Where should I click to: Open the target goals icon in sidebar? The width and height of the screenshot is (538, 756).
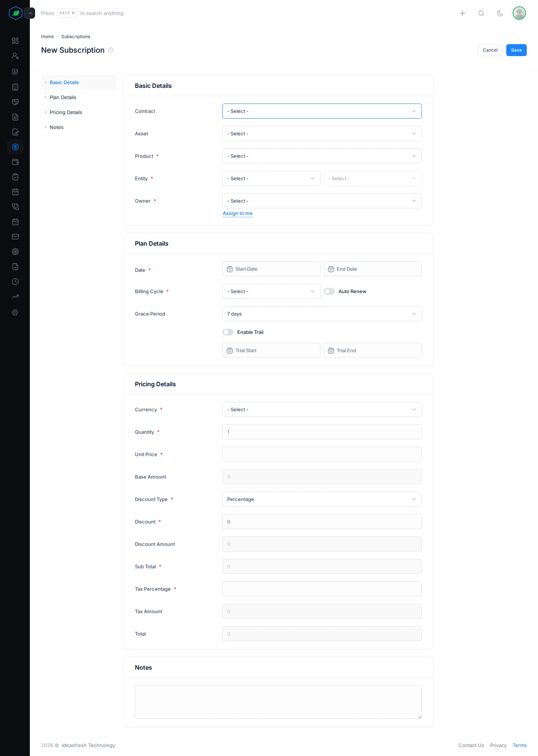pyautogui.click(x=15, y=252)
